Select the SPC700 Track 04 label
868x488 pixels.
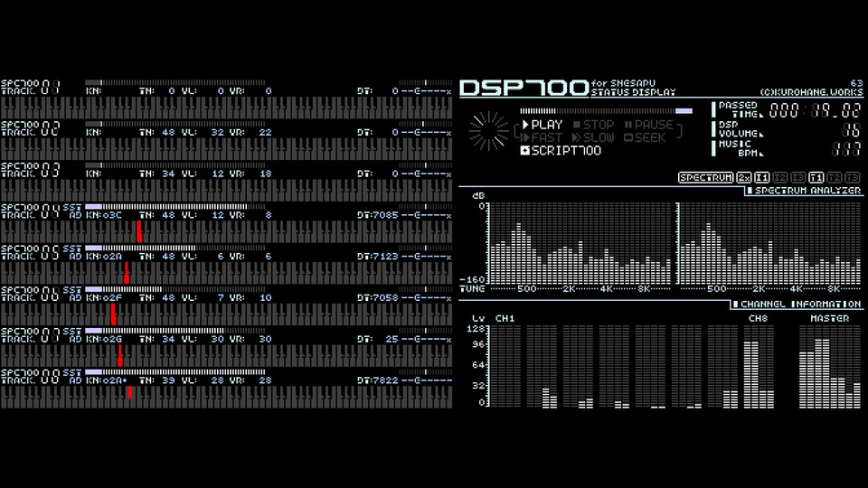pyautogui.click(x=31, y=211)
